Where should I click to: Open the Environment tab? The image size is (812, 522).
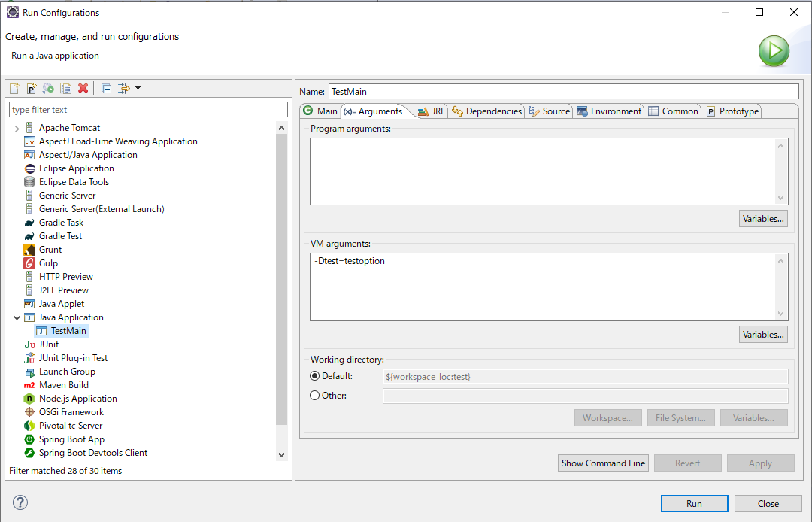pos(609,111)
